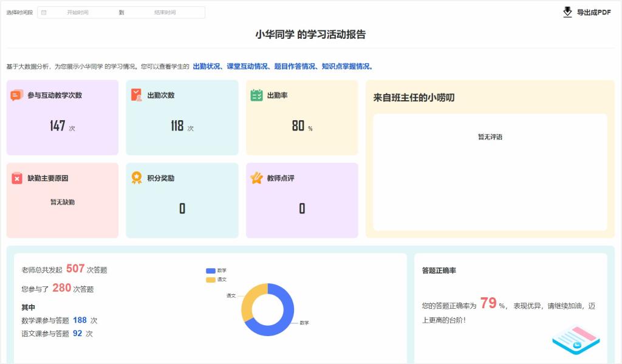Image resolution: width=622 pixels, height=364 pixels.
Task: Click the 暂无评语 comment box
Action: point(490,172)
